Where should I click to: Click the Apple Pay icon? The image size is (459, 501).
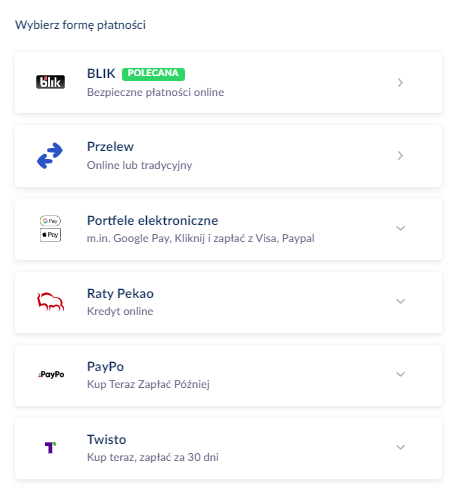pyautogui.click(x=50, y=235)
